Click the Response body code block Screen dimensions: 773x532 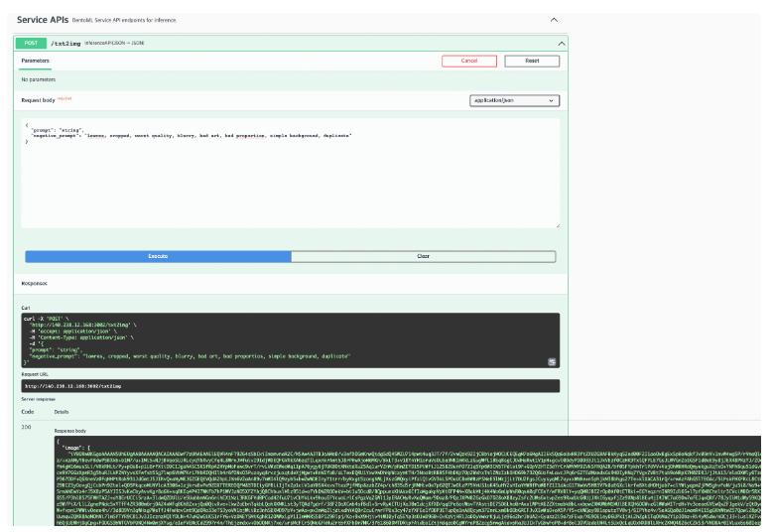click(x=407, y=480)
